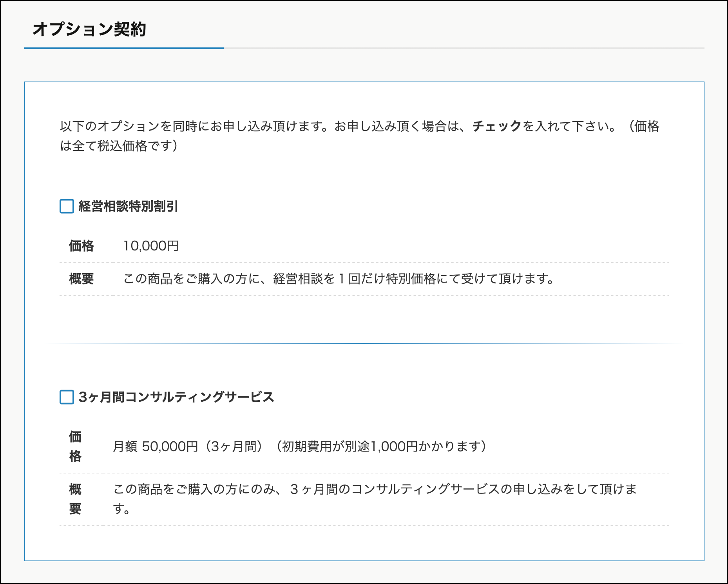Viewport: 728px width, 584px height.
Task: Click the horizontal divider between the two options
Action: coord(364,343)
